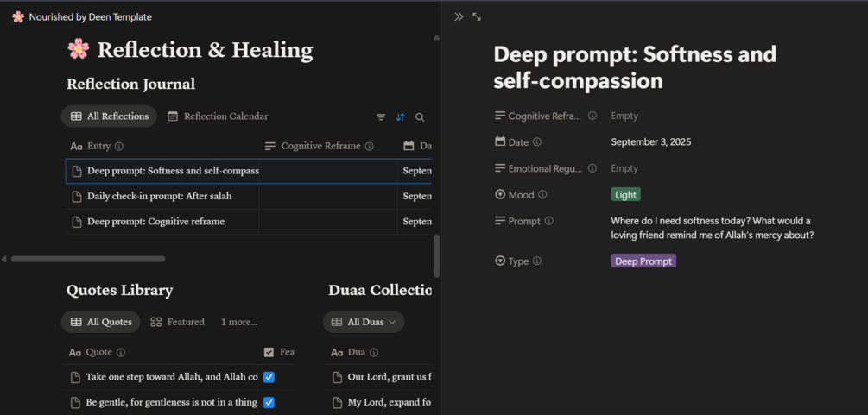This screenshot has height=415, width=868.
Task: Open the sort arrows icon
Action: [400, 117]
